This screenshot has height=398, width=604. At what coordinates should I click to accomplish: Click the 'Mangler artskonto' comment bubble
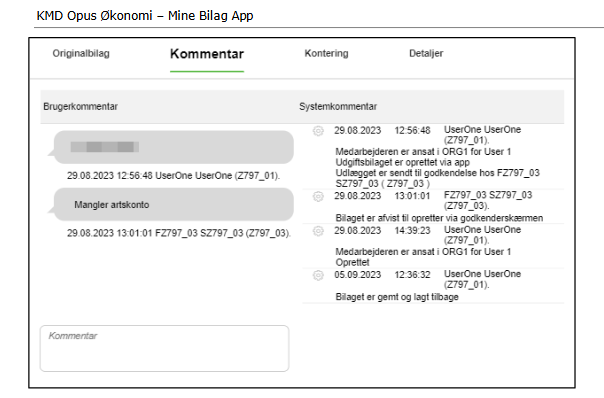173,205
